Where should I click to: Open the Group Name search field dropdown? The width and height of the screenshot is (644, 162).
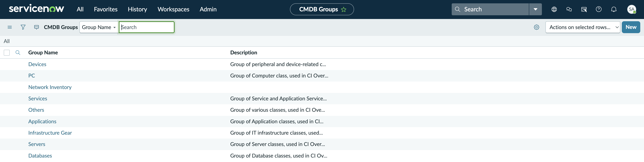tap(99, 27)
